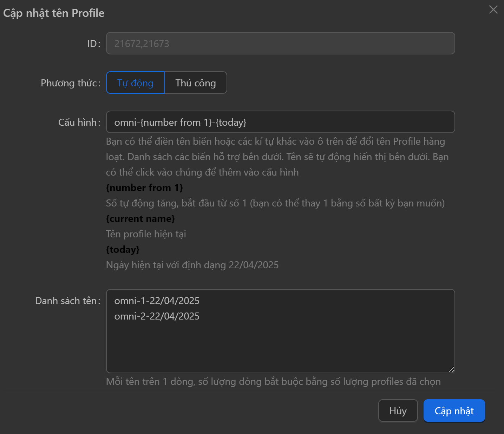Click the "ID:" label
The width and height of the screenshot is (504, 434).
point(93,44)
